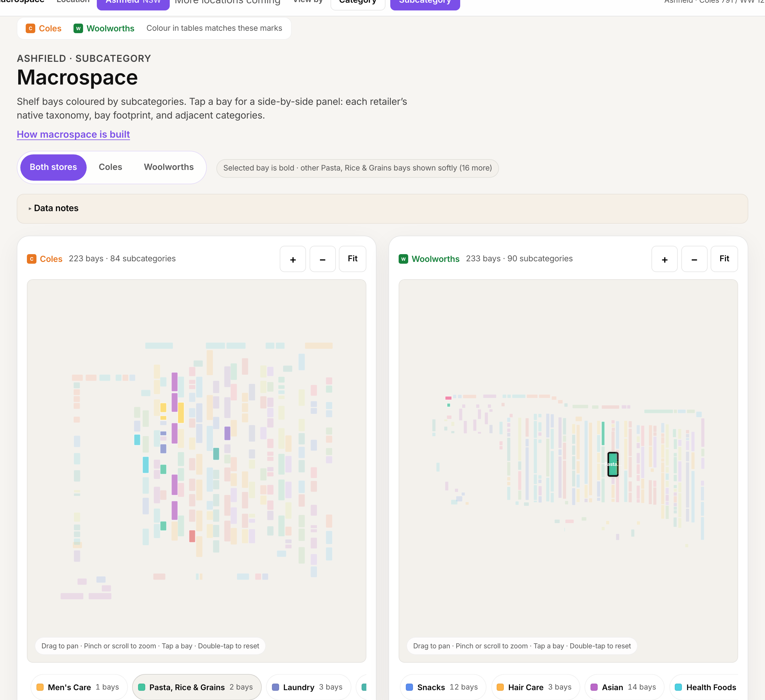
Task: Select the Laundry legend chip
Action: click(x=308, y=687)
